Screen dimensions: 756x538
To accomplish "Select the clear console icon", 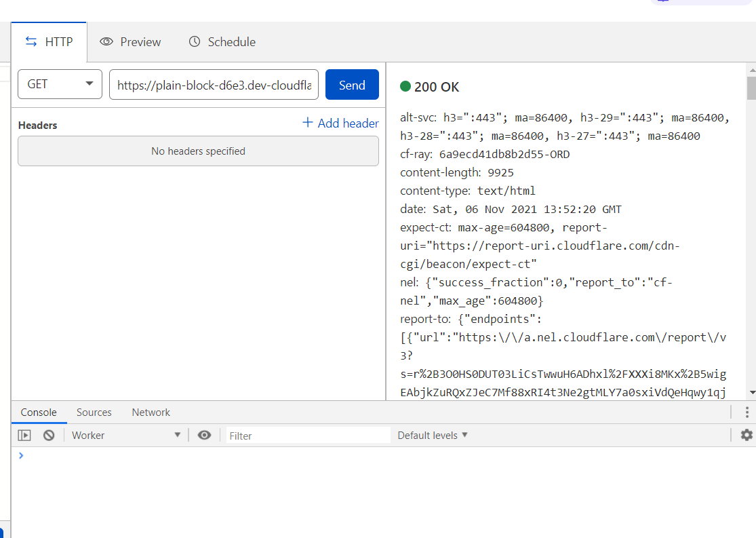I will pos(48,435).
